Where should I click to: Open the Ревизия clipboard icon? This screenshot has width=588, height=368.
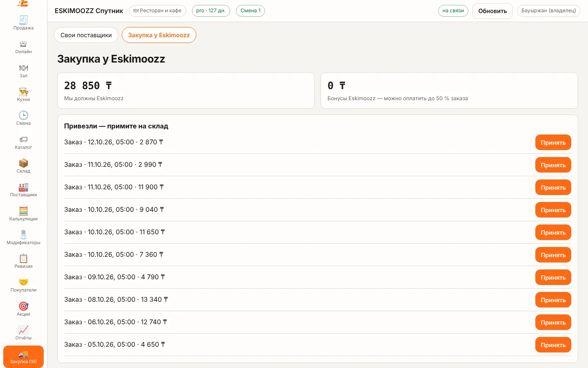pyautogui.click(x=23, y=258)
